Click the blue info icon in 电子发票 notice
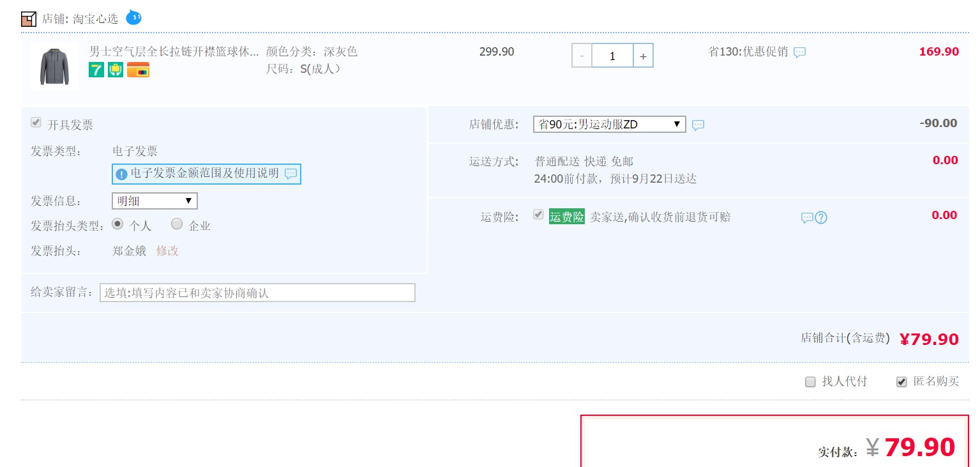The height and width of the screenshot is (467, 980). pos(121,174)
